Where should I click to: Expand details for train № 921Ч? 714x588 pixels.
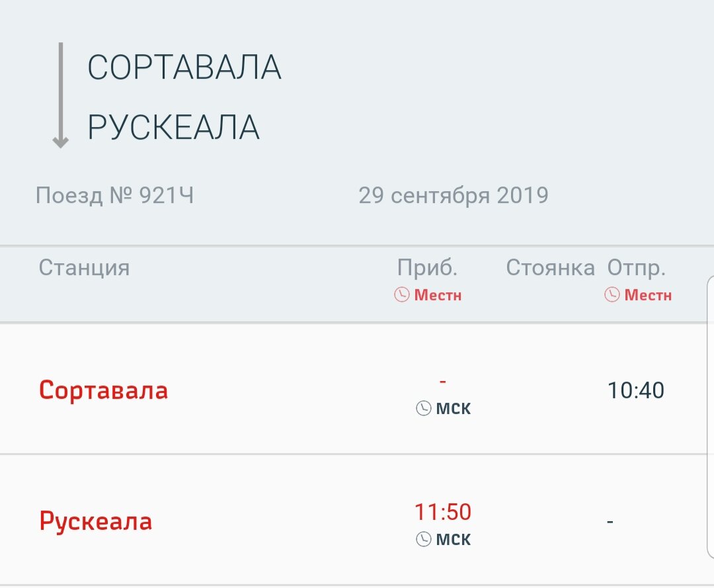click(x=116, y=194)
